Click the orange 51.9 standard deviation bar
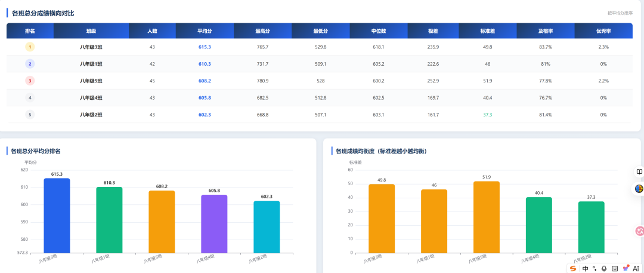The image size is (644, 273). pos(487,217)
